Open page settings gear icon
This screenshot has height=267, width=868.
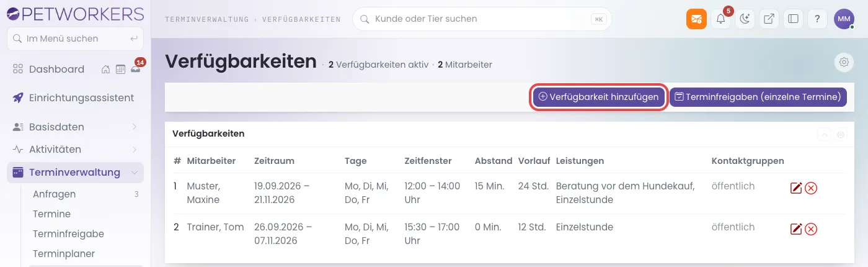pyautogui.click(x=843, y=62)
